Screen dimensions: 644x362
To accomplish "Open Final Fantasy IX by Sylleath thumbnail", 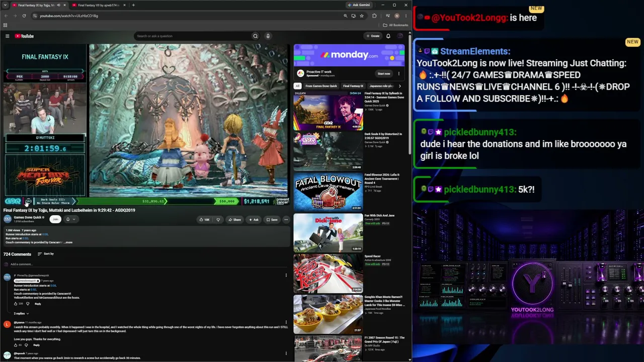I will tap(328, 111).
